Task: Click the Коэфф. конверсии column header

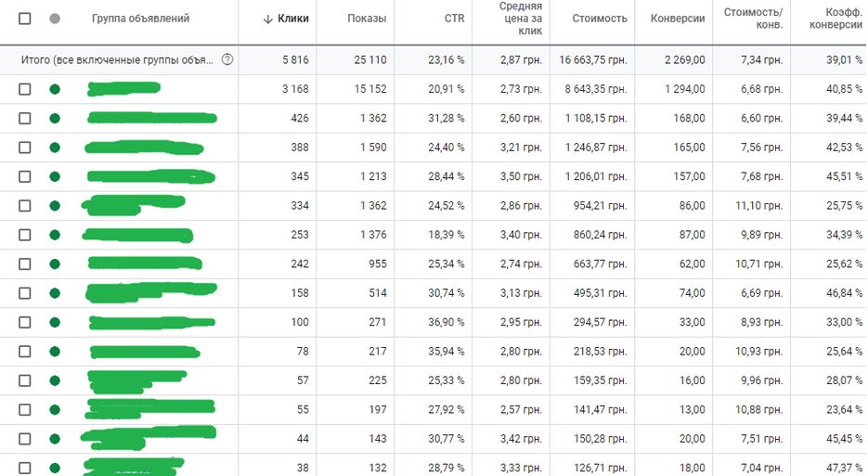Action: pos(836,19)
